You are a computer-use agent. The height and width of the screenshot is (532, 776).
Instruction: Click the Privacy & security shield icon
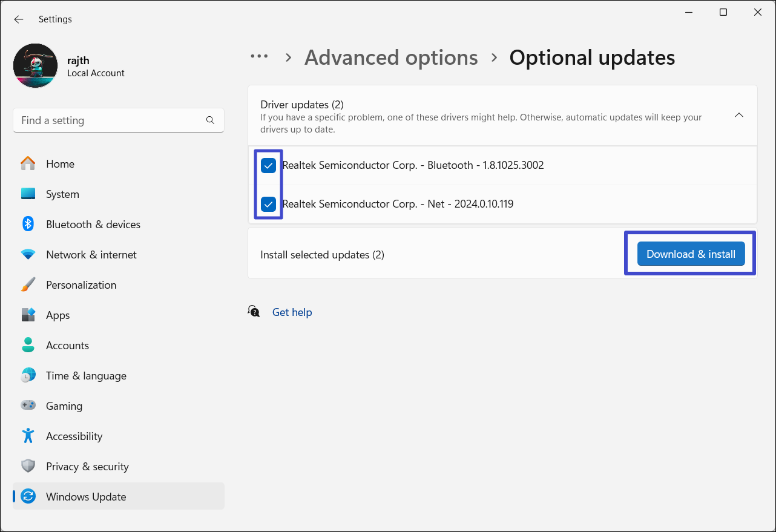[28, 466]
